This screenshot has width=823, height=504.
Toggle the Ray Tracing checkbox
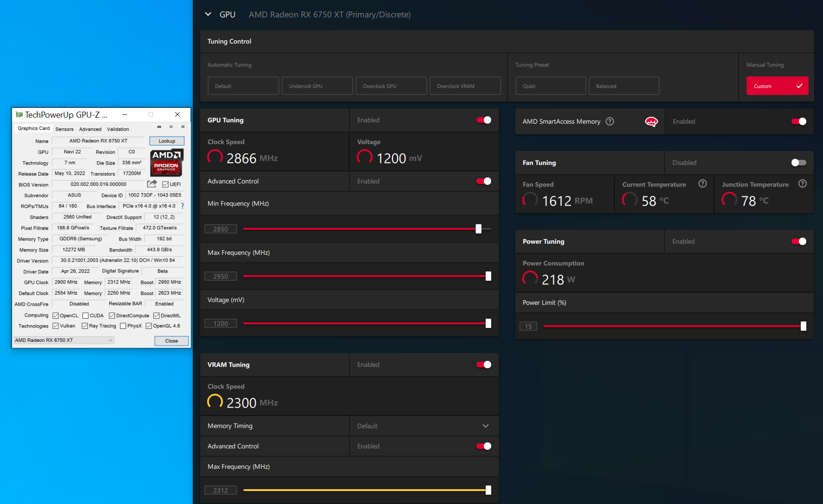[x=85, y=326]
